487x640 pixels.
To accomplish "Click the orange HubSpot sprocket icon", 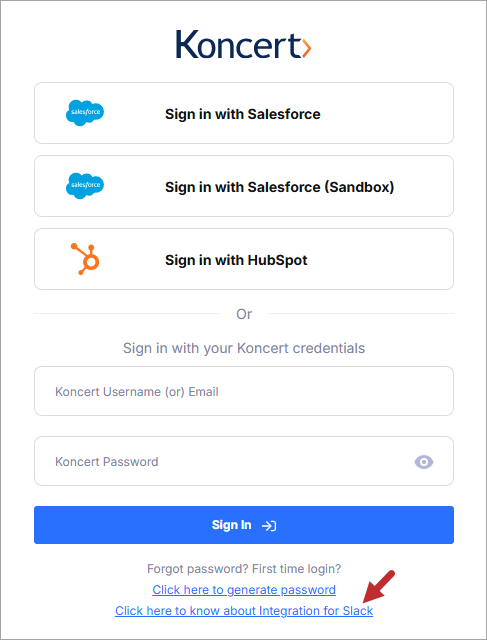I will tap(85, 259).
